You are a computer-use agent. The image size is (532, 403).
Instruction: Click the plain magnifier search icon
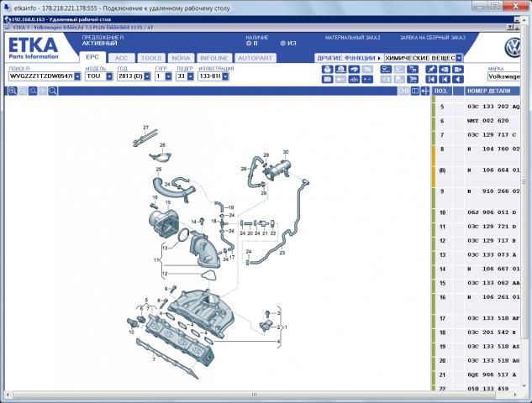53,91
